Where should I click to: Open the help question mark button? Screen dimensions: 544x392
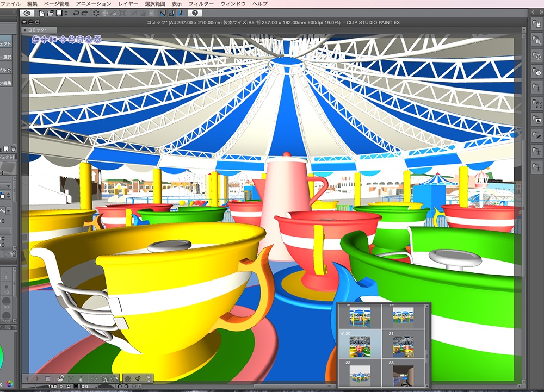pyautogui.click(x=195, y=13)
